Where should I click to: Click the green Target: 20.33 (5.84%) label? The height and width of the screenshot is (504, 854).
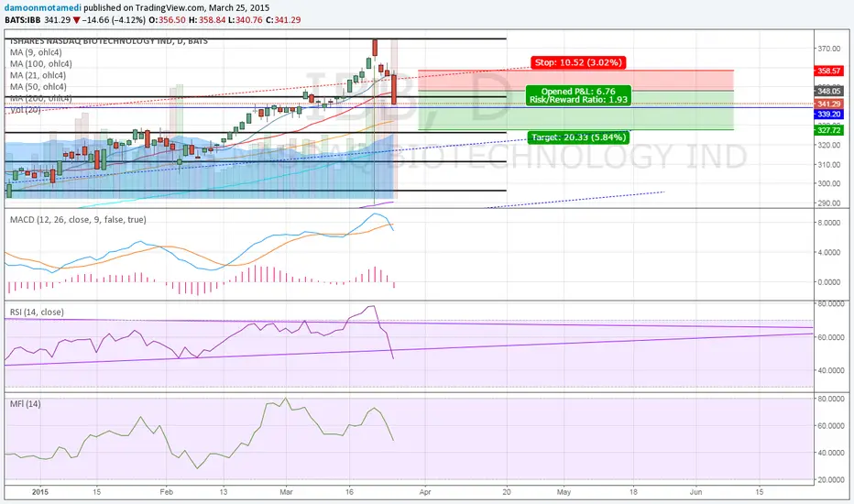[x=578, y=137]
